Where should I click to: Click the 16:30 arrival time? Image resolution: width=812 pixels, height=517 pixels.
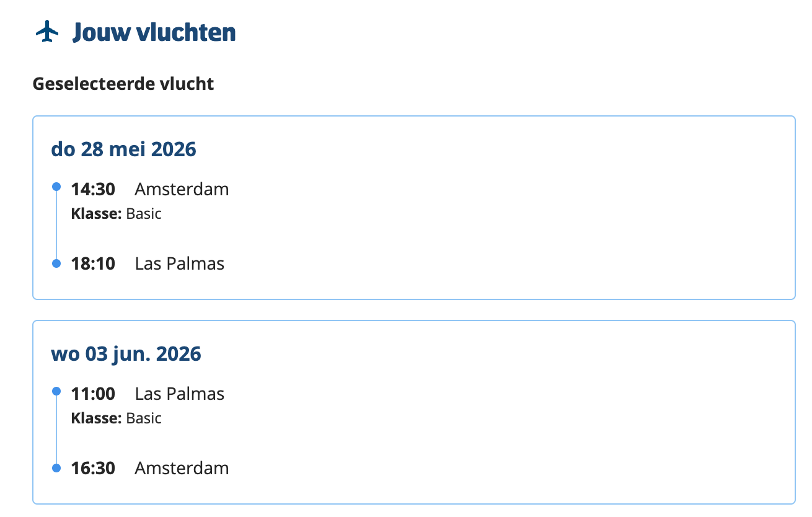click(x=93, y=468)
